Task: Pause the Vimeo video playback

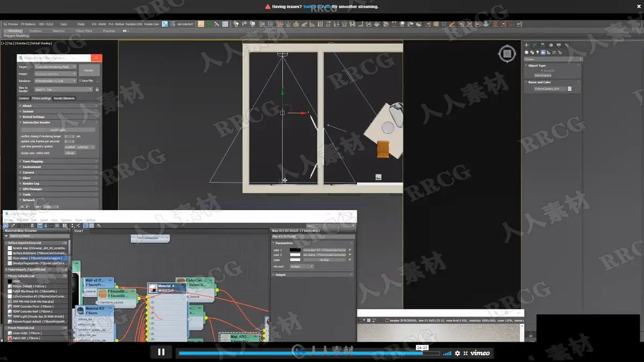Action: 161,352
